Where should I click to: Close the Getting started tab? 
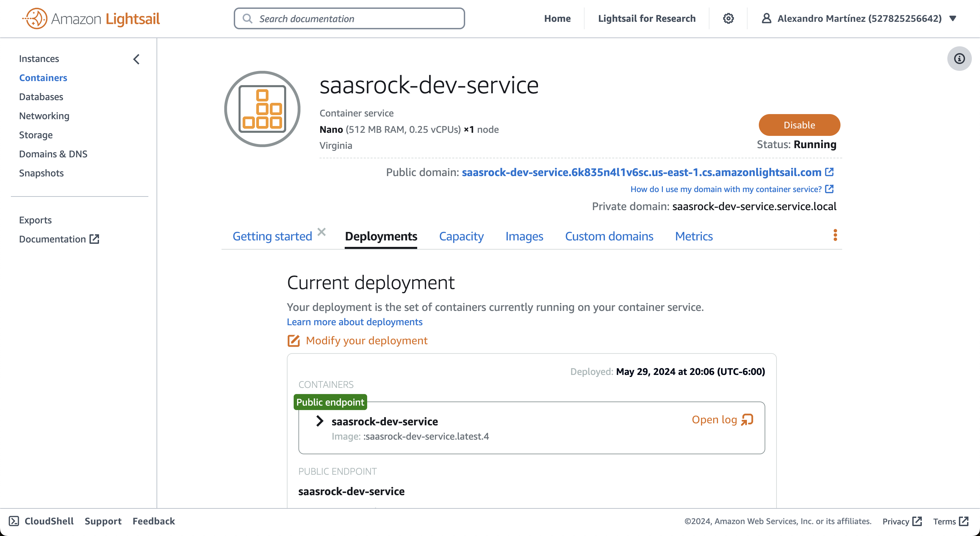(322, 232)
